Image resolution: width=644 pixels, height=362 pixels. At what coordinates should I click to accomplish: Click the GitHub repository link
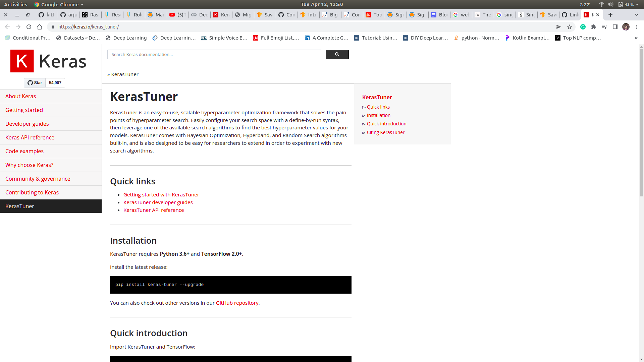click(237, 303)
